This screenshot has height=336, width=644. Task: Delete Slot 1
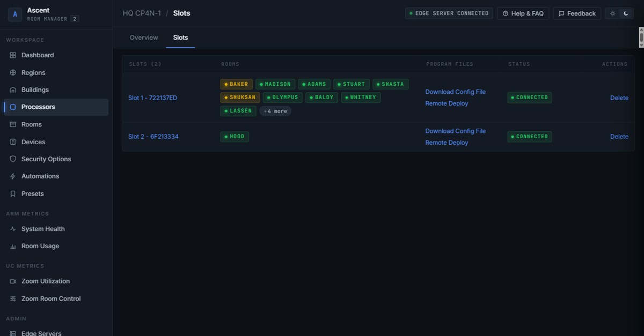click(x=619, y=98)
